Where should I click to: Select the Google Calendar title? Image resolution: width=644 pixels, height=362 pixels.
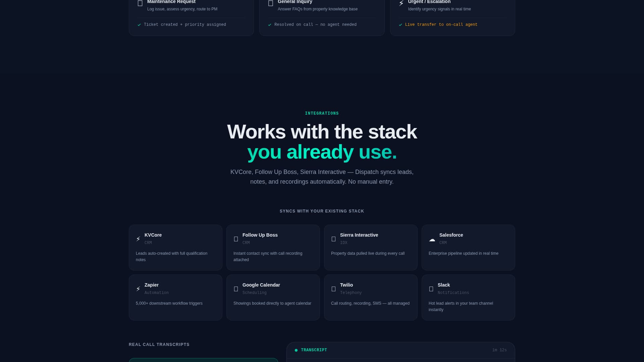tap(261, 285)
